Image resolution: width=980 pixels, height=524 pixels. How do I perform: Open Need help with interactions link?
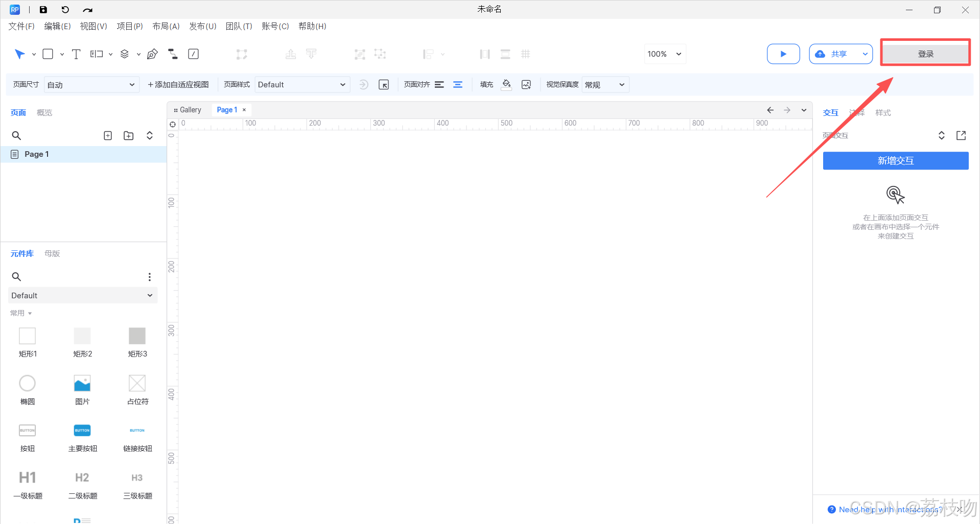(x=891, y=509)
